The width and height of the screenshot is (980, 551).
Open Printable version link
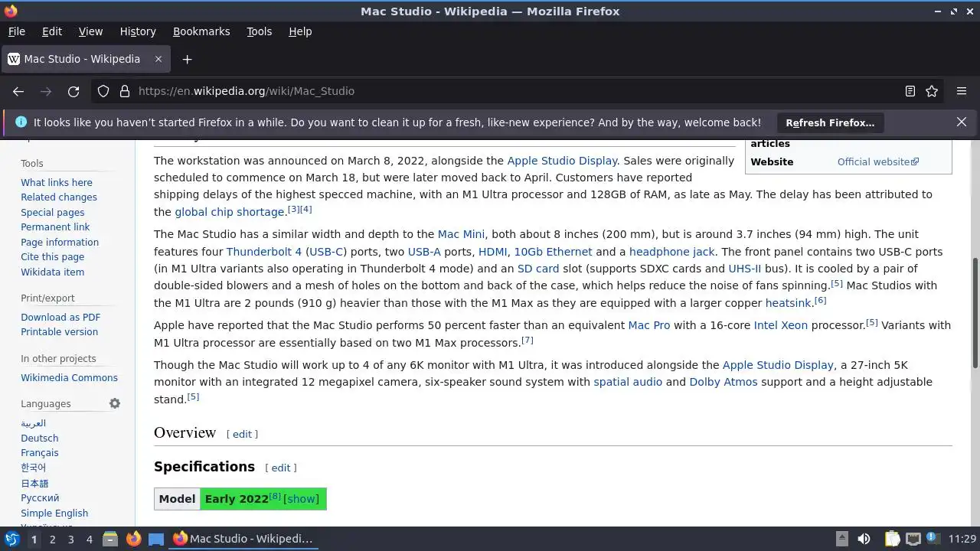tap(59, 332)
